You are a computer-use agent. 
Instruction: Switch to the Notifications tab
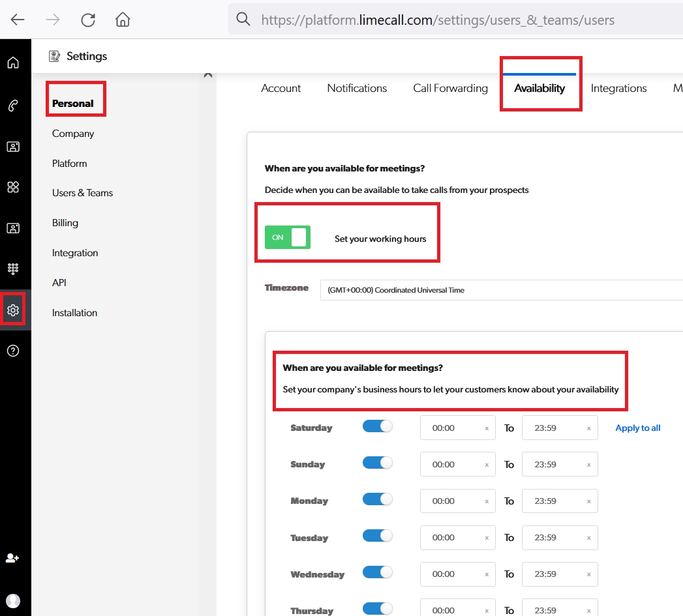(357, 89)
